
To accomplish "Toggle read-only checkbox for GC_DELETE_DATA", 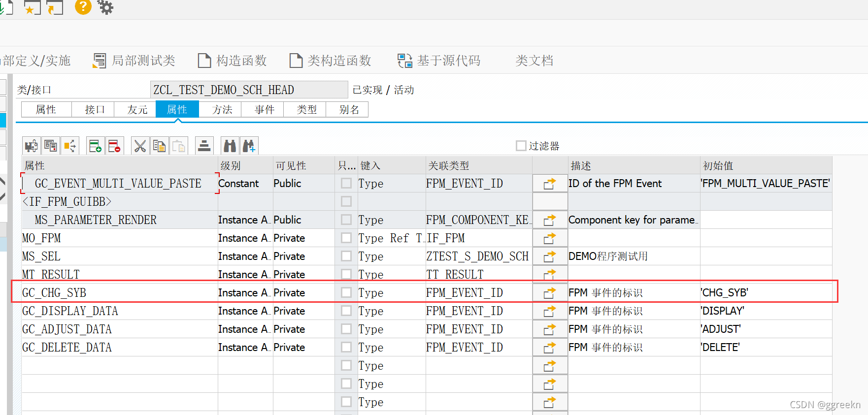I will [x=346, y=347].
